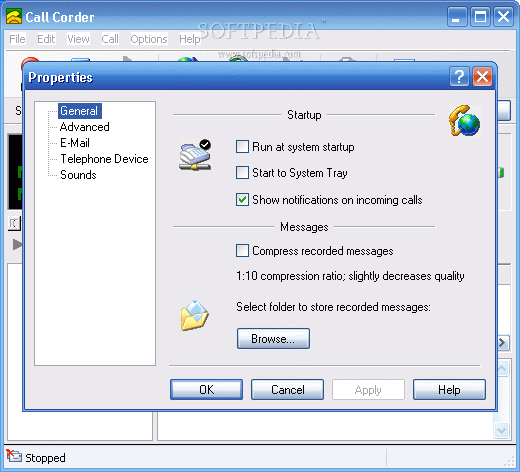
Task: Select Advanced in the settings tree
Action: 85,127
